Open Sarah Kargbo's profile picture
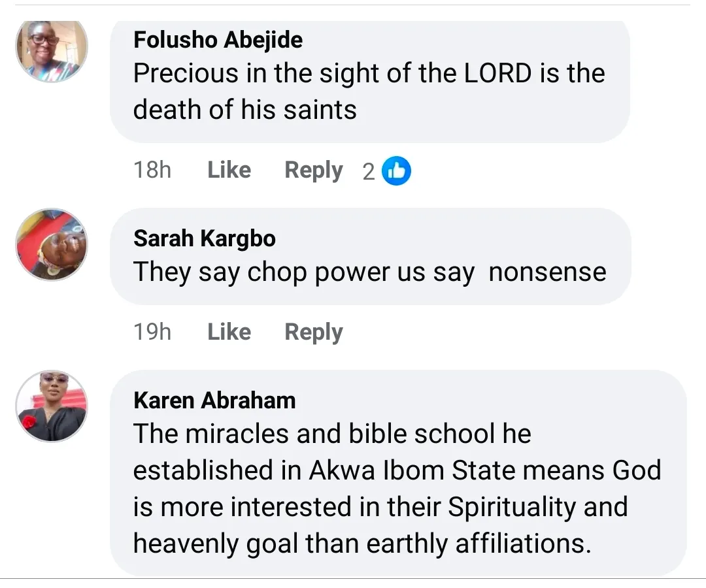The image size is (706, 588). click(x=52, y=244)
